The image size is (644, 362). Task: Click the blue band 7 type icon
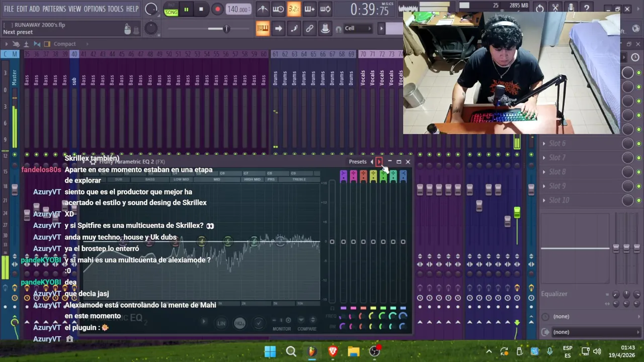(403, 175)
